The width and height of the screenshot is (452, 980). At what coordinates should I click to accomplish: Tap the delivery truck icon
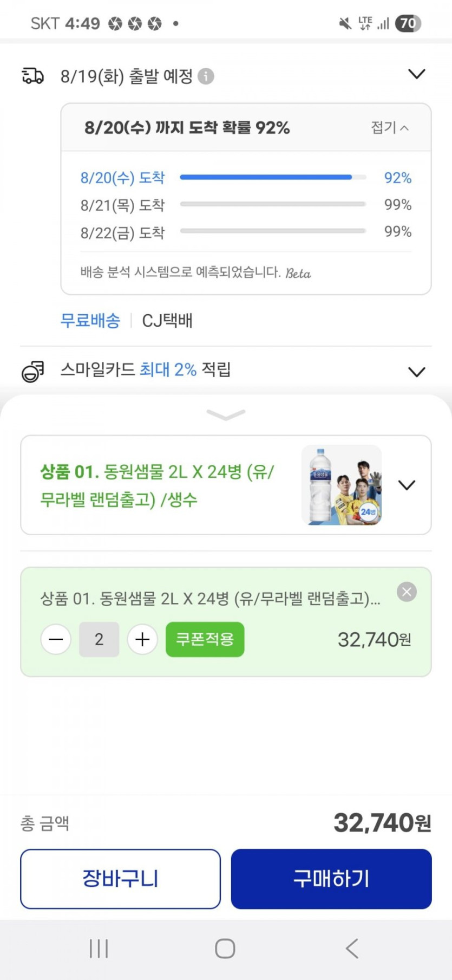pos(32,76)
